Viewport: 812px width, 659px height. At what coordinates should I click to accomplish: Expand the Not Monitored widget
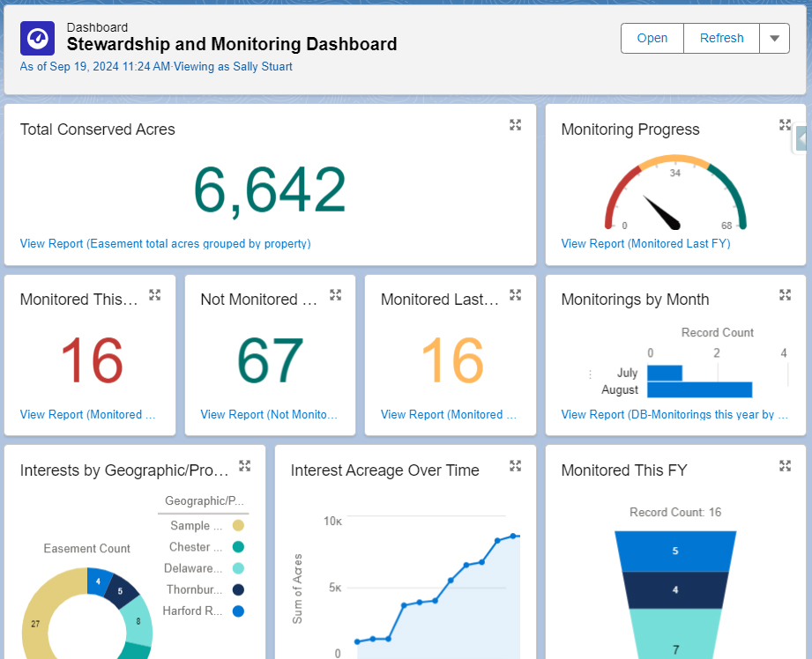(335, 295)
